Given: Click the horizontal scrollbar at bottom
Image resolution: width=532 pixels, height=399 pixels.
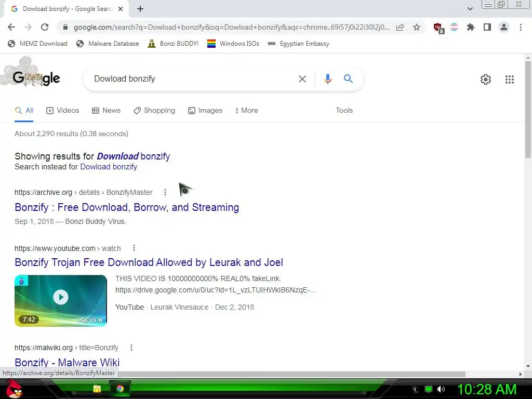Looking at the screenshot, I should pyautogui.click(x=292, y=374).
